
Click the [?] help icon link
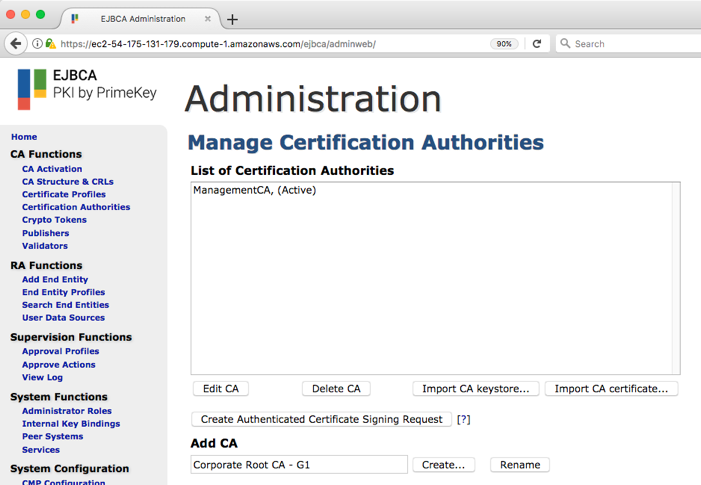pos(463,420)
